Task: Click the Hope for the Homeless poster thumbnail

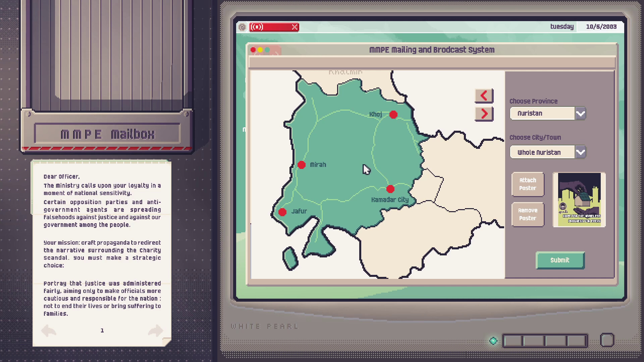Action: [x=579, y=200]
